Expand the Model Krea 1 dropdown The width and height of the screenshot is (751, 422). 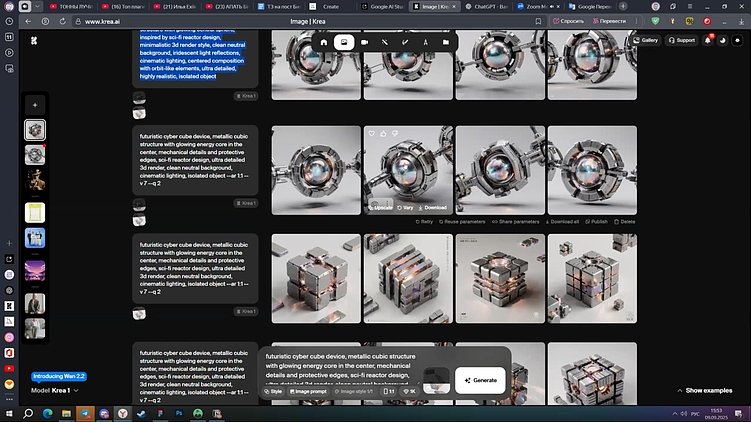pos(55,390)
